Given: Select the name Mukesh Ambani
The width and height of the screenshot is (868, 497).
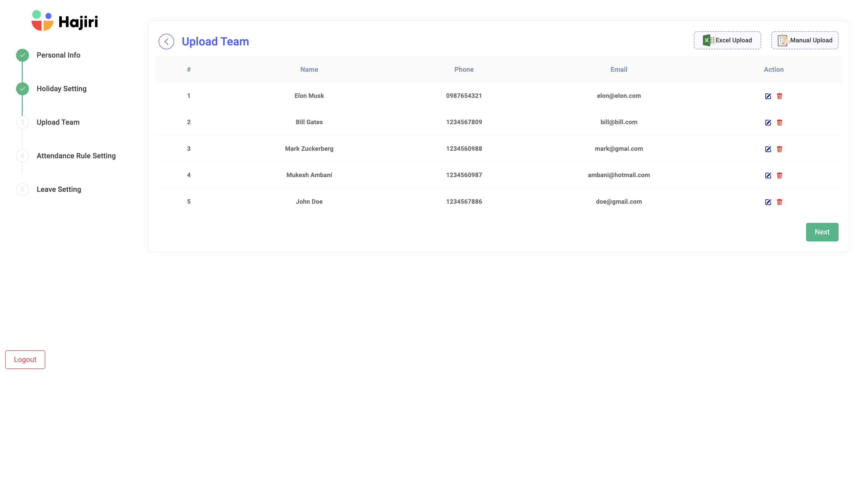Looking at the screenshot, I should (x=309, y=175).
